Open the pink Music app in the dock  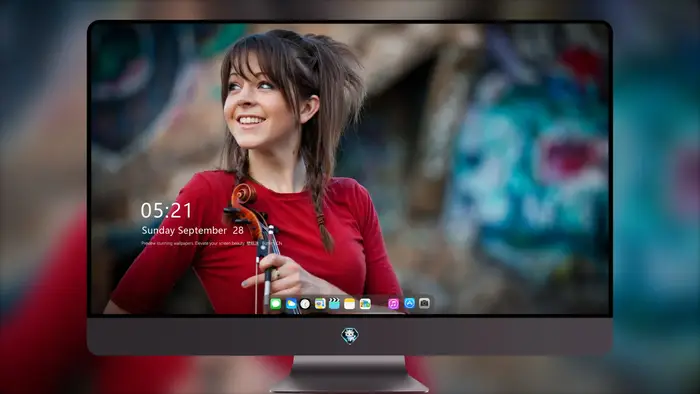pos(393,304)
